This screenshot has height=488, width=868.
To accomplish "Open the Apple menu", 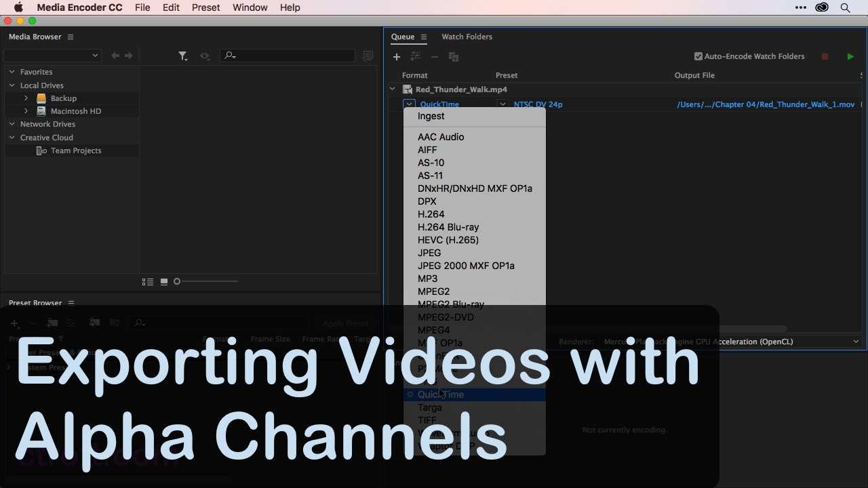I will click(x=18, y=7).
